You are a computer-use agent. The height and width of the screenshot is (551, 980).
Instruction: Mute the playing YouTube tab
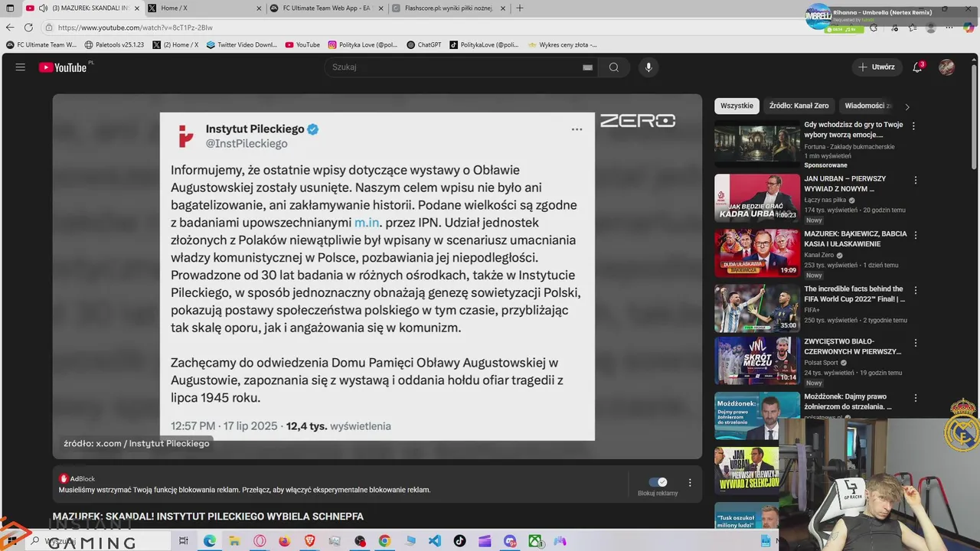click(x=44, y=8)
